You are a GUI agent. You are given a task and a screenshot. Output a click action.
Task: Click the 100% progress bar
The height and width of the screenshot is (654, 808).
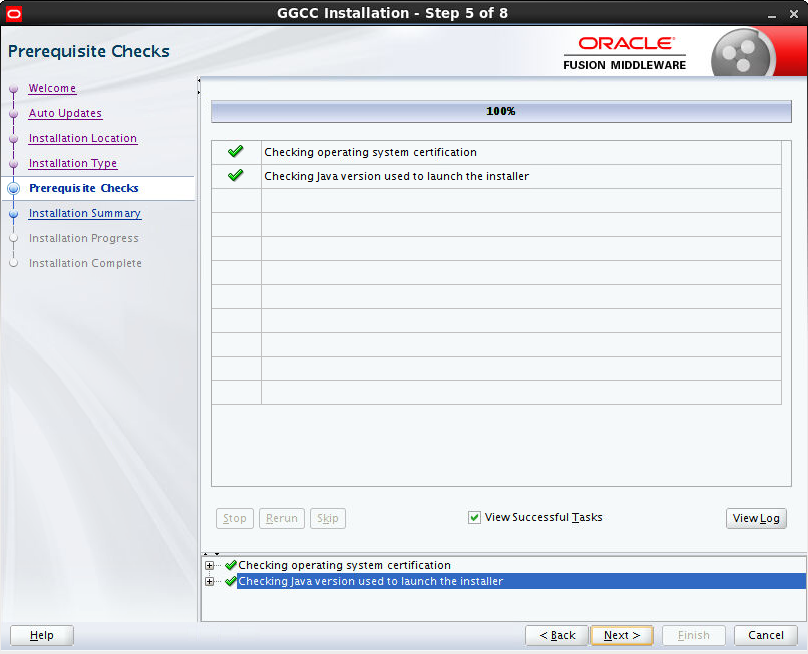pyautogui.click(x=500, y=111)
